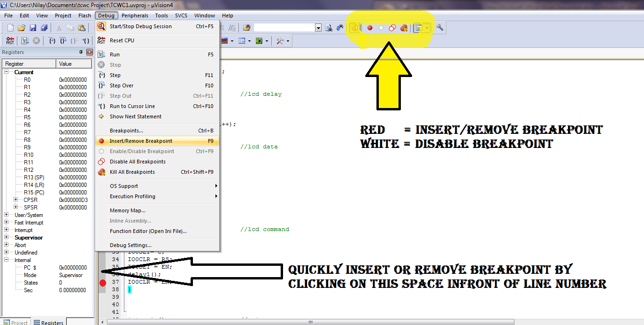Open the configuration wrench toolbar icon
Image resolution: width=644 pixels, height=325 pixels.
(439, 27)
